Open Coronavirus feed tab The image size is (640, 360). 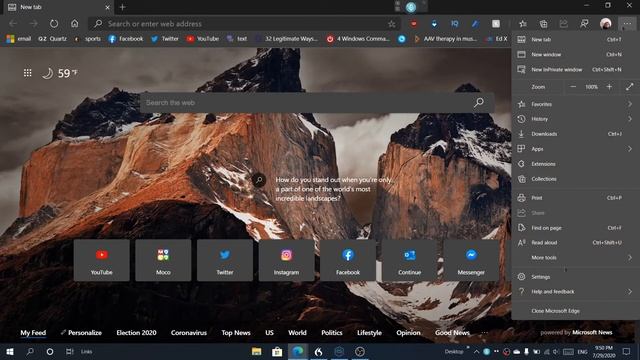coord(189,333)
